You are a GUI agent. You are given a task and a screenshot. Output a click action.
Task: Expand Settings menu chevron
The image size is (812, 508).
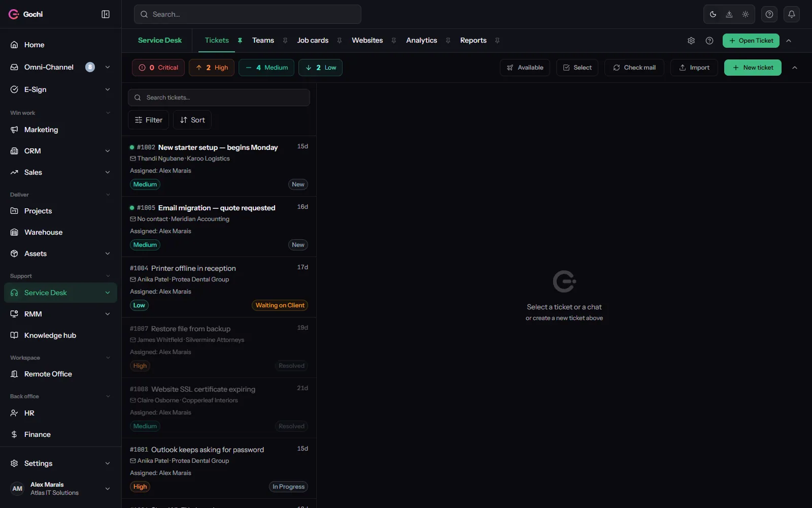point(108,463)
